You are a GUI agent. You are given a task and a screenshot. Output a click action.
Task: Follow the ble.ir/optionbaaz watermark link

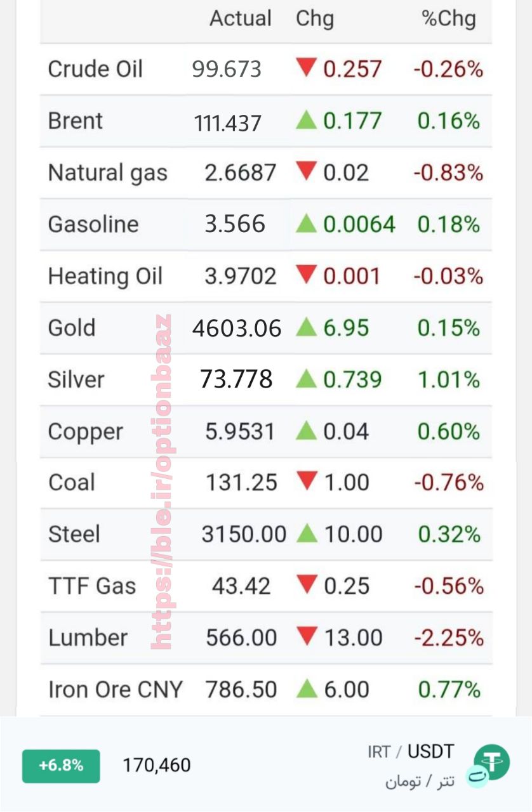pyautogui.click(x=162, y=482)
